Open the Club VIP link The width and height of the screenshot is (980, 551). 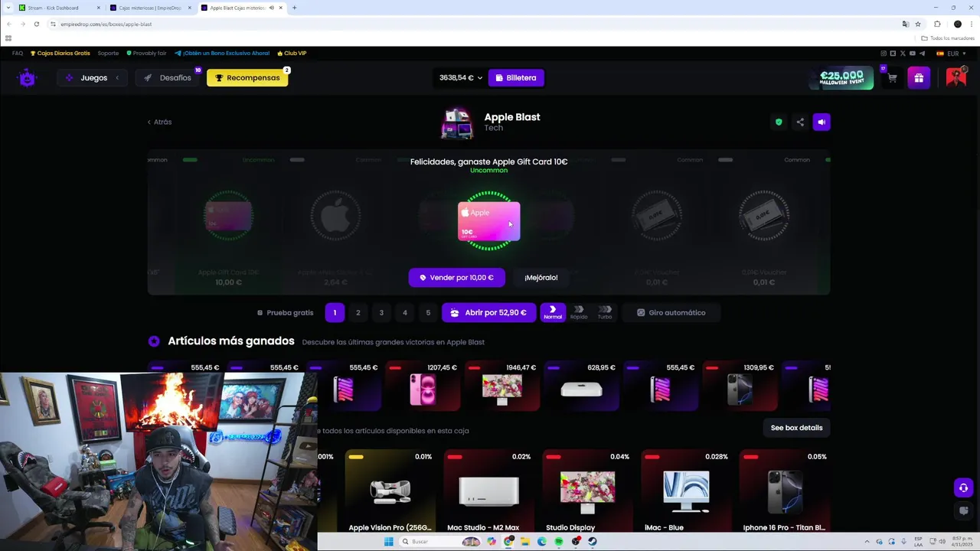pos(292,53)
